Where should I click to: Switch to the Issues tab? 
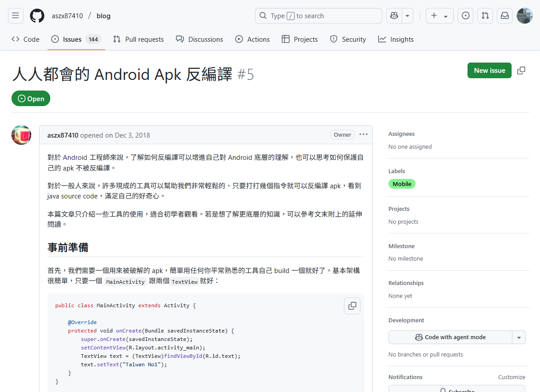(x=76, y=39)
